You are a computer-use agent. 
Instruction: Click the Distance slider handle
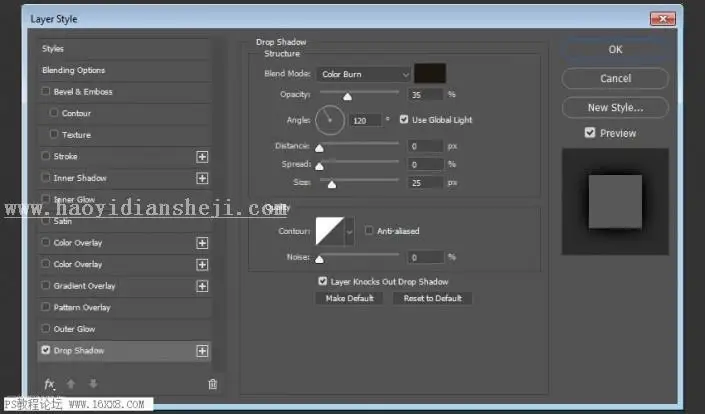click(x=319, y=148)
